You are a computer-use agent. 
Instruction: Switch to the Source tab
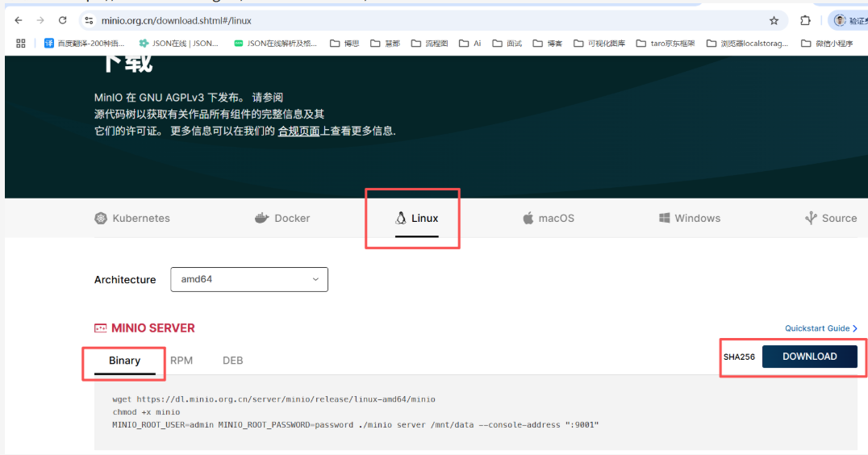pos(831,218)
